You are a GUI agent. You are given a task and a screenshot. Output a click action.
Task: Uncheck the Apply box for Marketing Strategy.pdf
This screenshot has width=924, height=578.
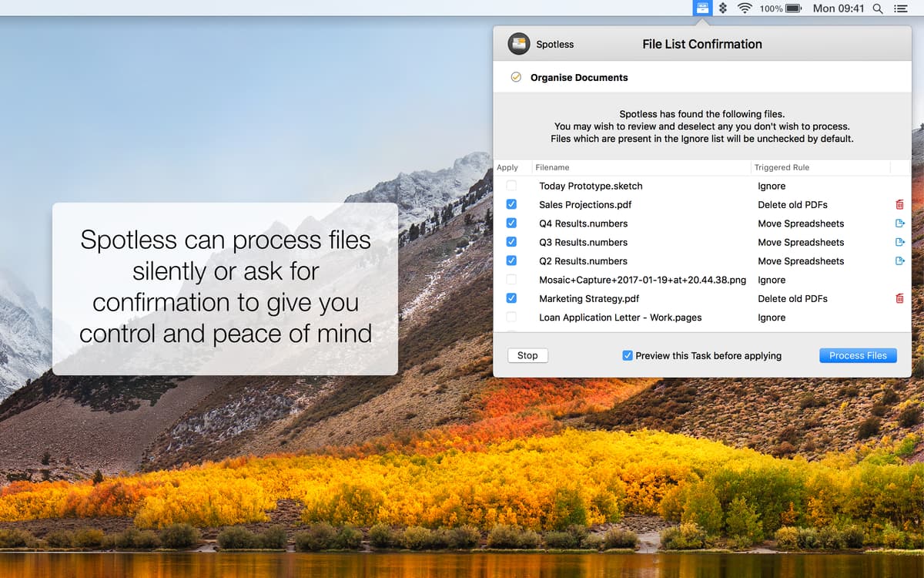tap(511, 298)
